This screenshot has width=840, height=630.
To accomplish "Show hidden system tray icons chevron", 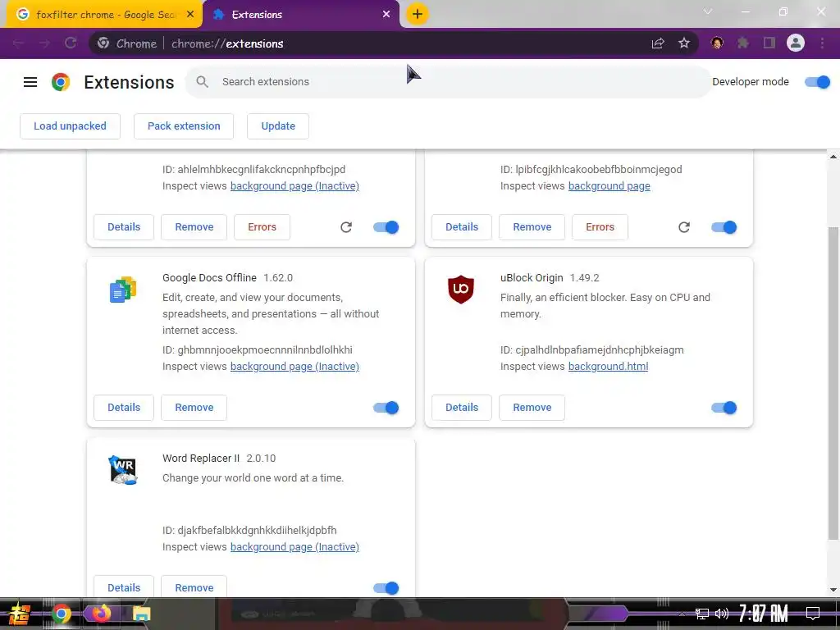I will pyautogui.click(x=682, y=614).
